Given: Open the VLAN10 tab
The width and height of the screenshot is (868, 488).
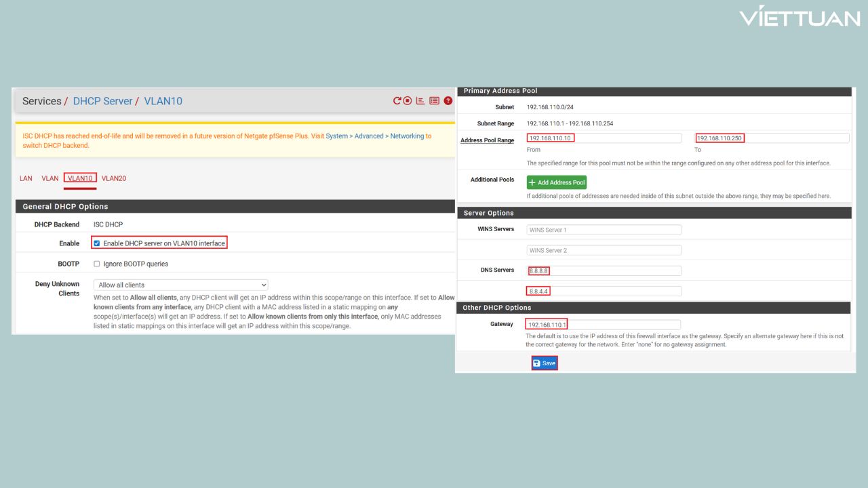Looking at the screenshot, I should coord(80,179).
